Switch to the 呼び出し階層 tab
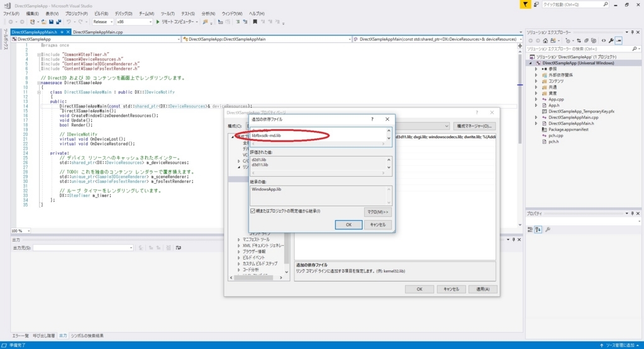The width and height of the screenshot is (644, 349). click(44, 336)
